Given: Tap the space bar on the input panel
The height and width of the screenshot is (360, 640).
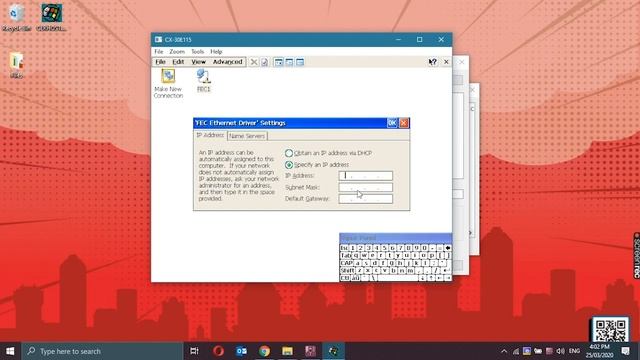Looking at the screenshot, I should pos(397,278).
